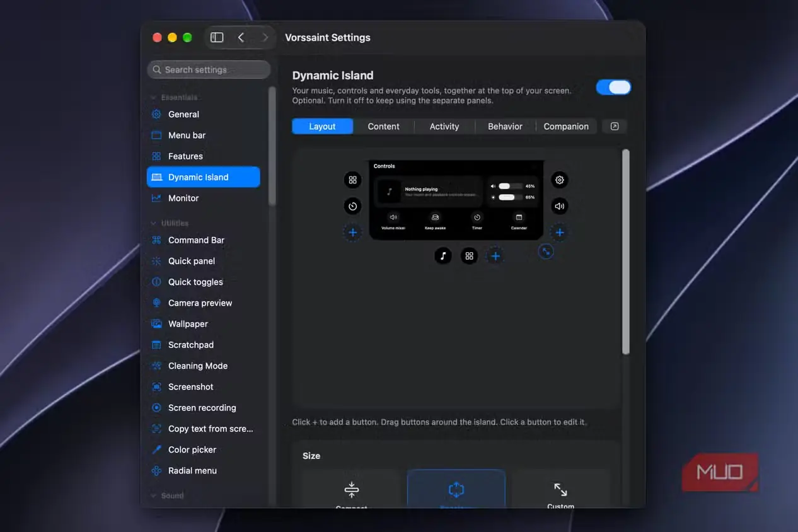Image resolution: width=798 pixels, height=532 pixels.
Task: Click the Volume mixer icon in island preview
Action: click(x=393, y=217)
